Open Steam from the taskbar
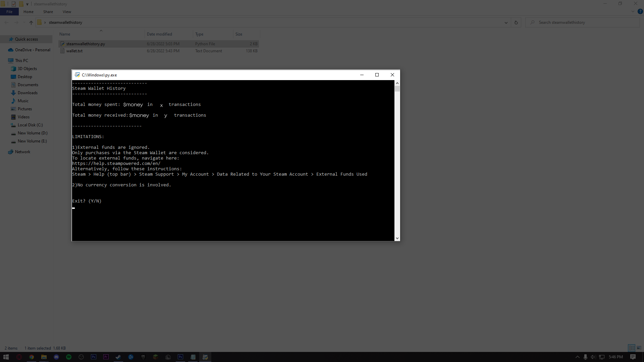Image resolution: width=644 pixels, height=362 pixels. [x=118, y=357]
